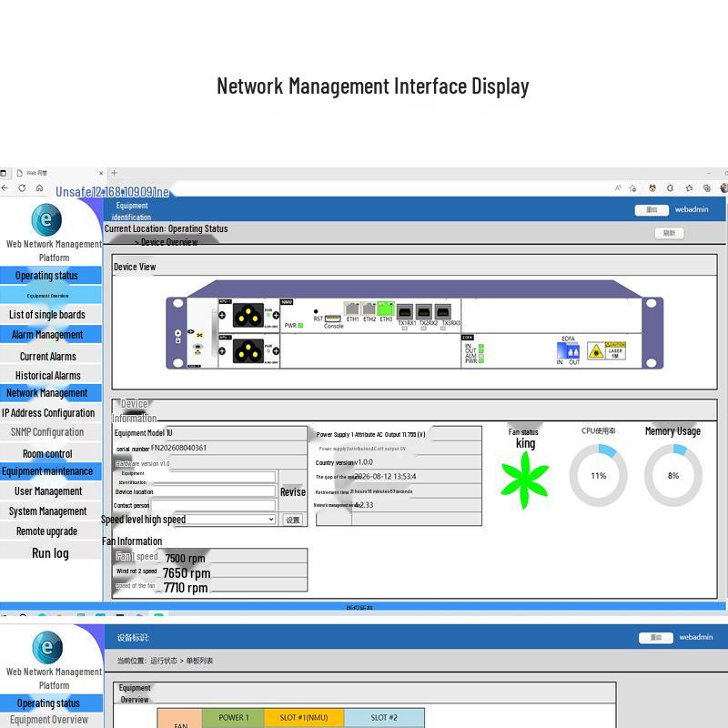
Task: Click the set button beside speed level
Action: coord(292,520)
